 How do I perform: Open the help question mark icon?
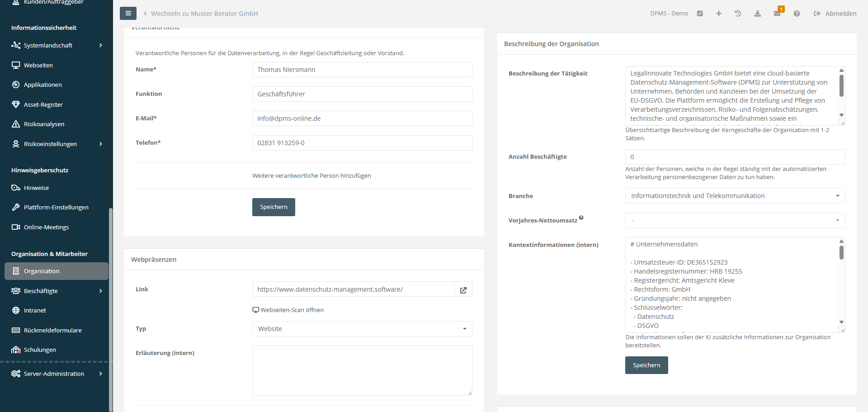click(x=797, y=14)
